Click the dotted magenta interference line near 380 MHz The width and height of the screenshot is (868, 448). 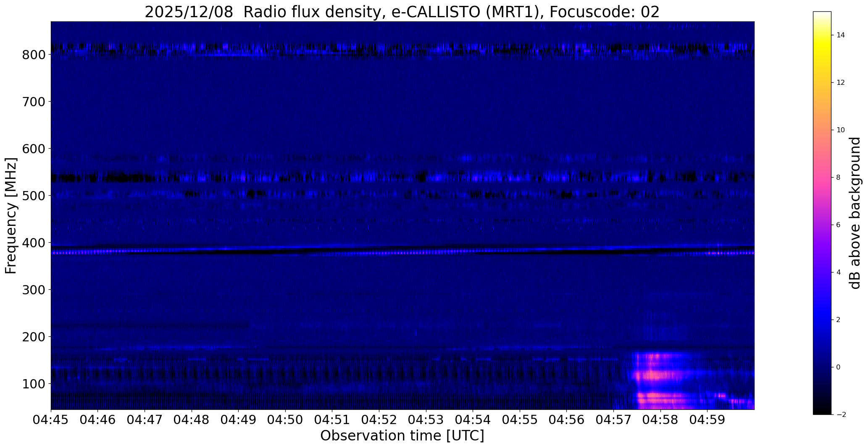402,253
